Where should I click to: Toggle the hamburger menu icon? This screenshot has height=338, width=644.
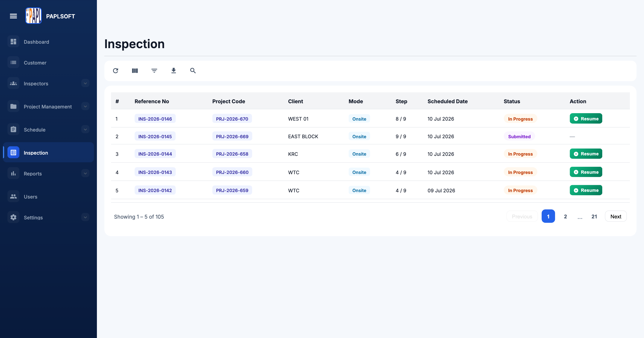pos(13,16)
